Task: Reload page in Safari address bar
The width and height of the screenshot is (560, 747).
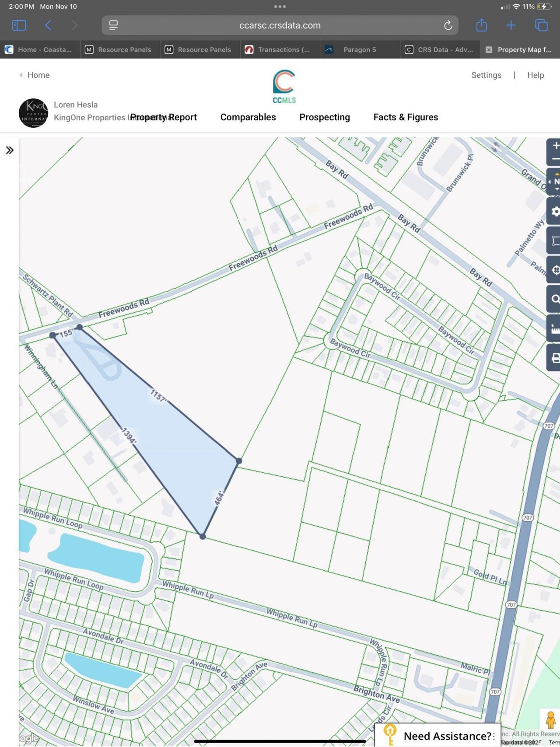Action: coord(448,25)
